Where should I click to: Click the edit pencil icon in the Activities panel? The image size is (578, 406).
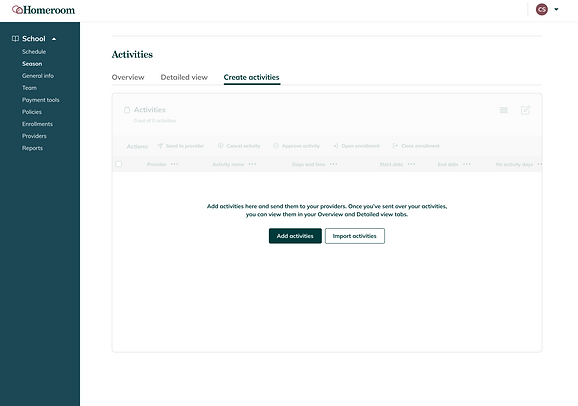pos(525,110)
